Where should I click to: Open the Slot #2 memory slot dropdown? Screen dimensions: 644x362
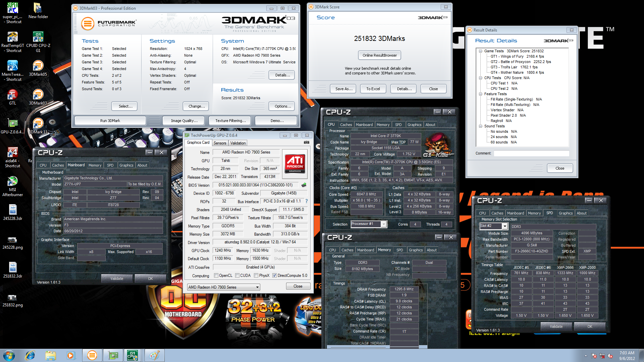click(494, 226)
